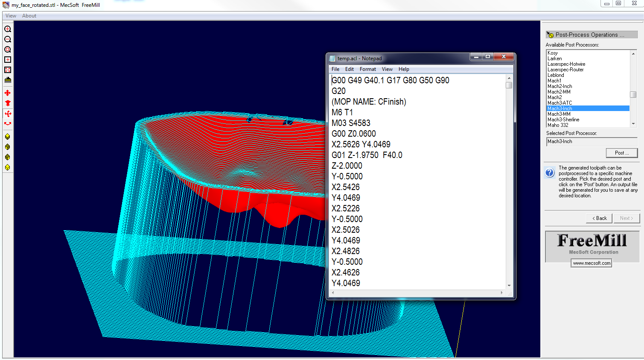Click the blue question mark help icon
Image resolution: width=644 pixels, height=360 pixels.
point(550,173)
